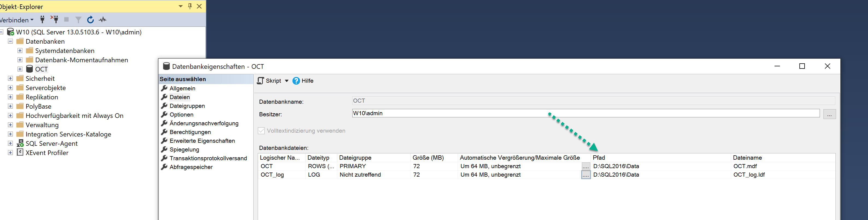
Task: Refresh the Objekt-Explorer tree
Action: coord(90,20)
